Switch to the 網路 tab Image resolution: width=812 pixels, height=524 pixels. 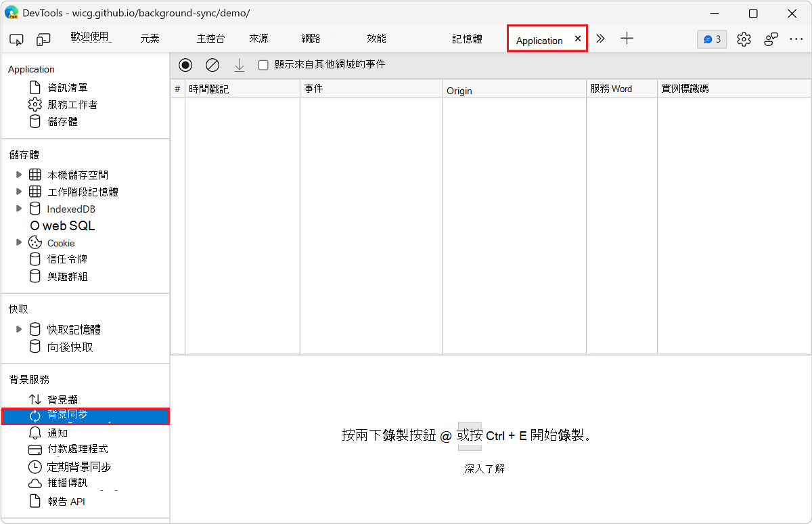[310, 39]
